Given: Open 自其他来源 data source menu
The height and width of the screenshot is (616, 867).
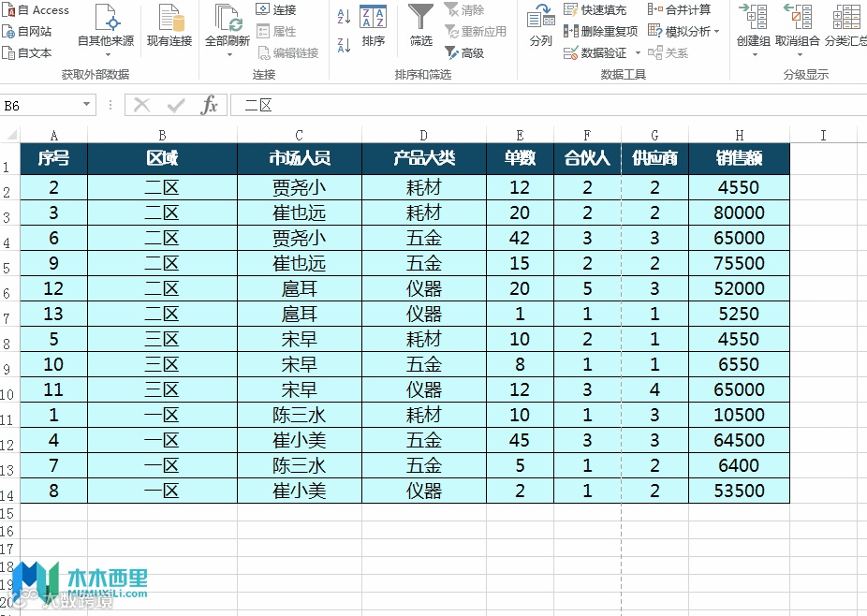Looking at the screenshot, I should pos(106,31).
